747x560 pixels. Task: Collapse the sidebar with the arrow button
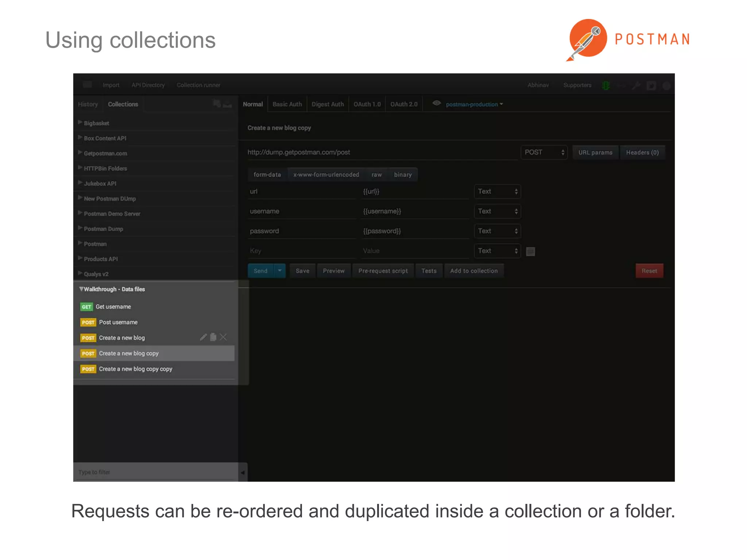click(243, 472)
